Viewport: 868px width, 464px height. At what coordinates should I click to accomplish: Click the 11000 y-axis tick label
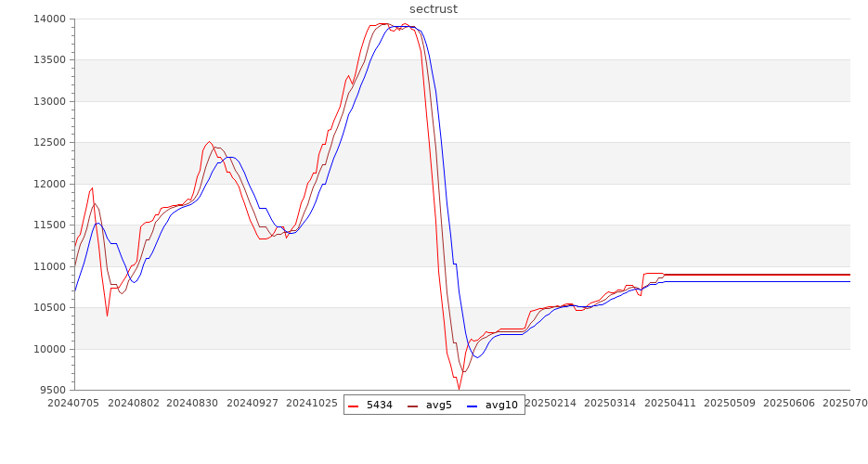[x=46, y=267]
